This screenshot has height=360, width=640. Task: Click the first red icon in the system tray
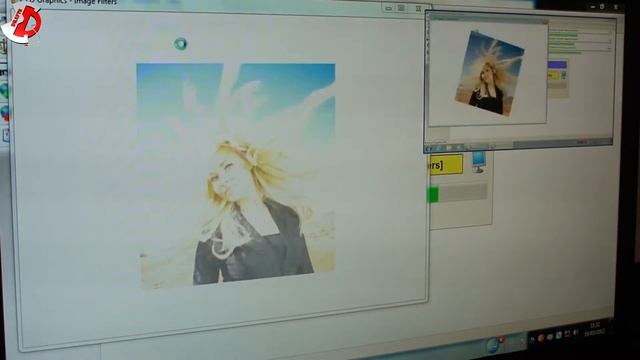541,338
